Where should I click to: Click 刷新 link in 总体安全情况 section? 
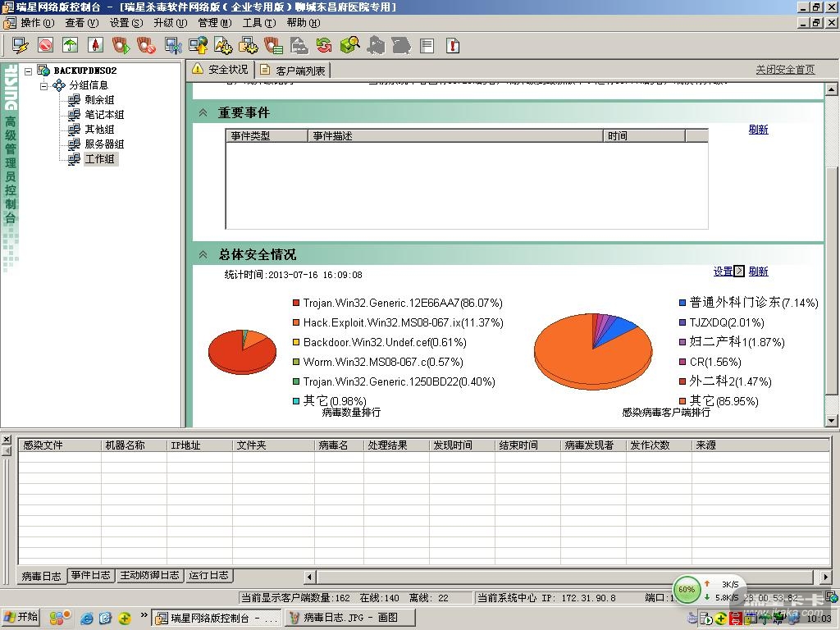pyautogui.click(x=758, y=271)
